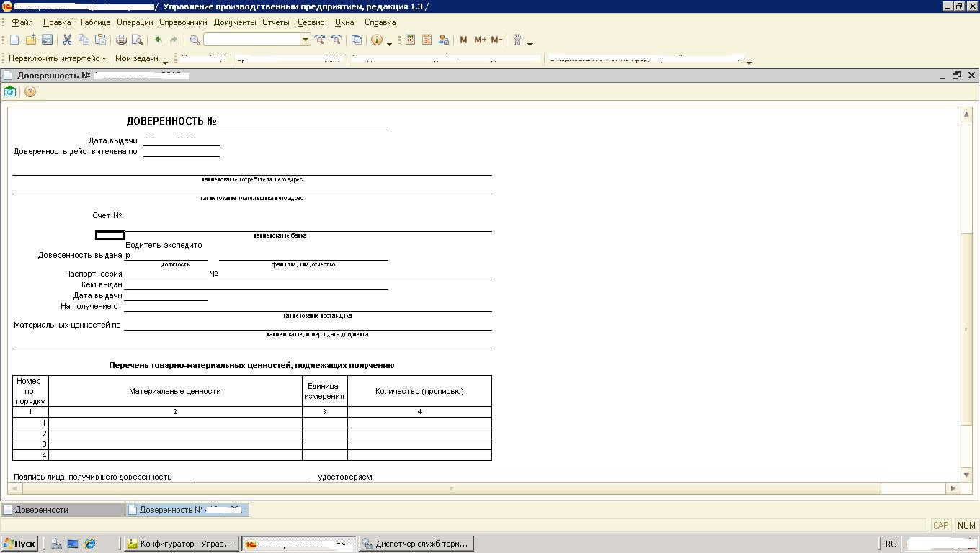The width and height of the screenshot is (980, 553).
Task: Click the ДОВЕРЕННОСТЬ № title text
Action: (x=171, y=122)
